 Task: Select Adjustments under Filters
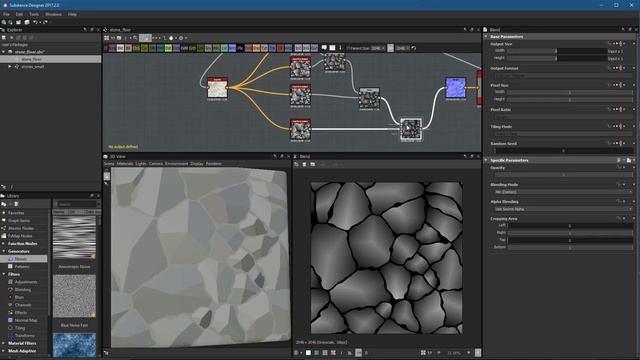pyautogui.click(x=26, y=282)
